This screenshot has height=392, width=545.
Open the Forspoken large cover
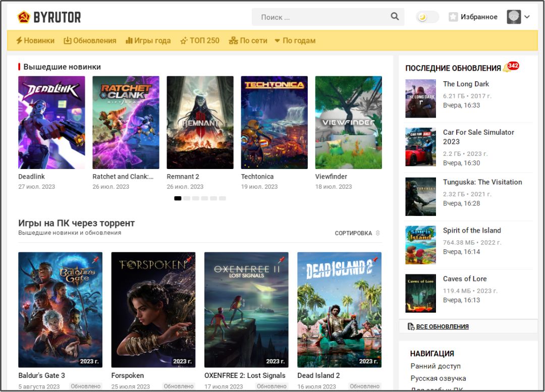pos(153,310)
